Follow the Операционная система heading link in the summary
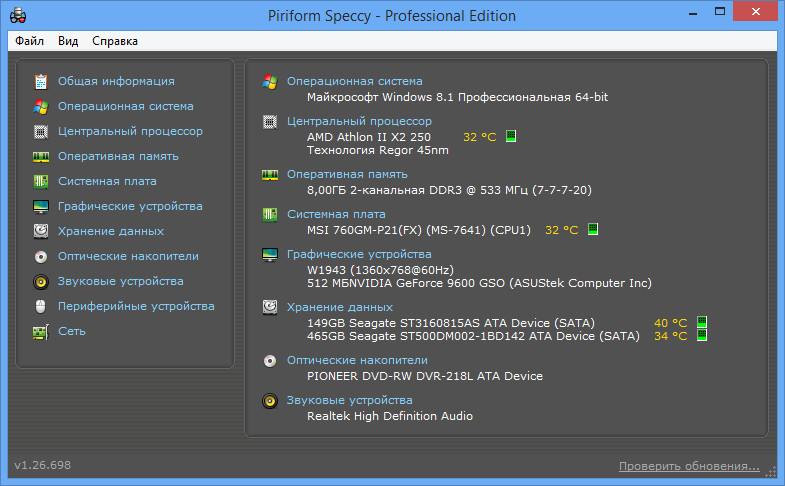The height and width of the screenshot is (486, 785). coord(354,81)
